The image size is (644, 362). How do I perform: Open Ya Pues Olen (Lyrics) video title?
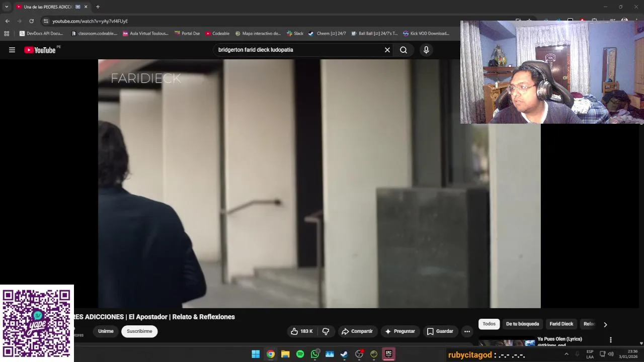559,339
